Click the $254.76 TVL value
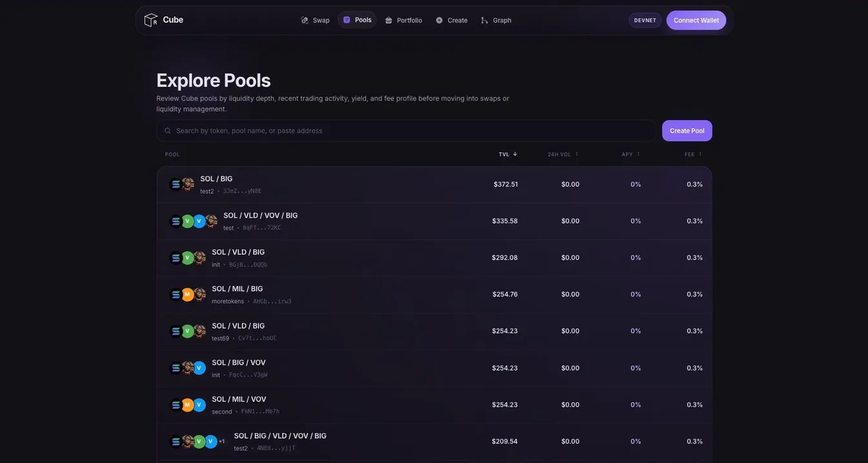868x463 pixels. pos(505,295)
